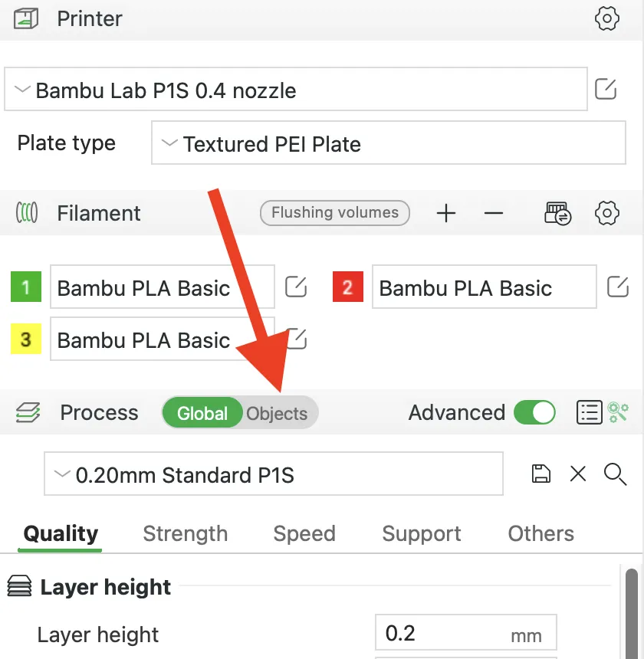644x659 pixels.
Task: Edit the Bambu Lab P1S printer preset
Action: [x=606, y=89]
